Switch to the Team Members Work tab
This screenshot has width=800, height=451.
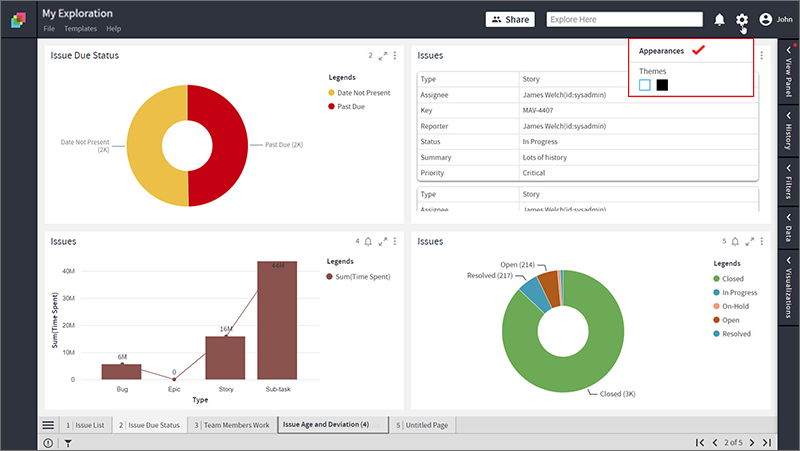[232, 425]
